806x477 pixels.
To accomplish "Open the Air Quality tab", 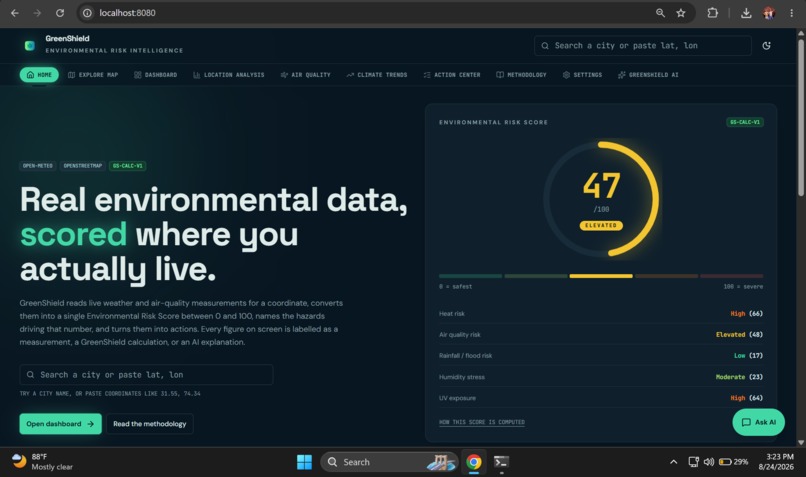I will point(305,75).
